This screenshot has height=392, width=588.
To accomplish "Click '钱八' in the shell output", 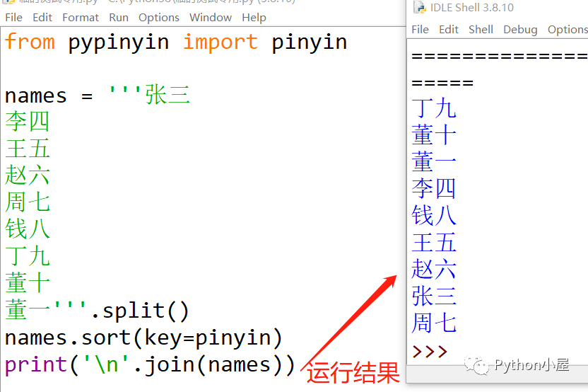I will [433, 216].
